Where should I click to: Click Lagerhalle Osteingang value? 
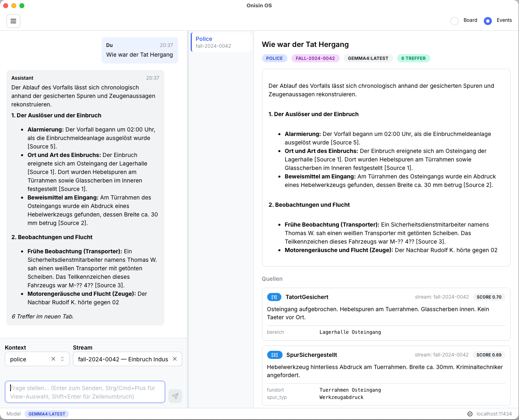[350, 332]
